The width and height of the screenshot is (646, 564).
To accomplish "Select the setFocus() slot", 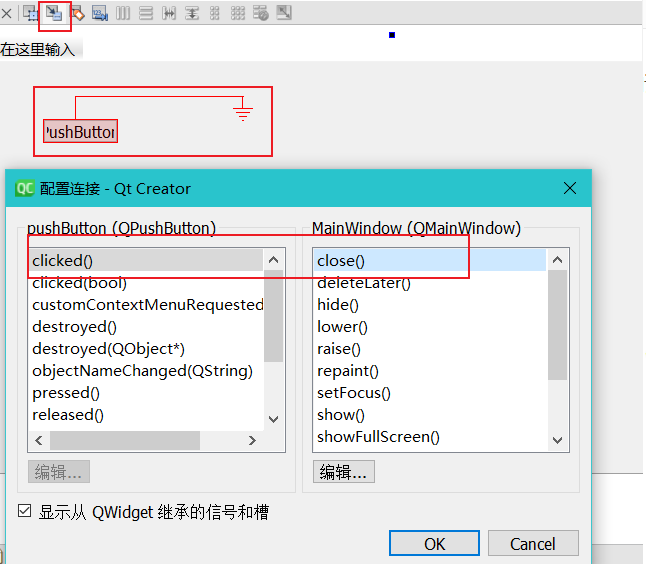I will click(430, 393).
